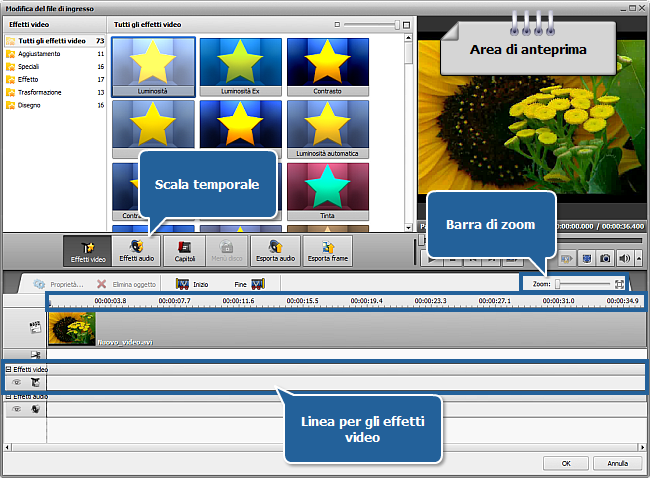Click the video effects track icon

tap(36, 382)
